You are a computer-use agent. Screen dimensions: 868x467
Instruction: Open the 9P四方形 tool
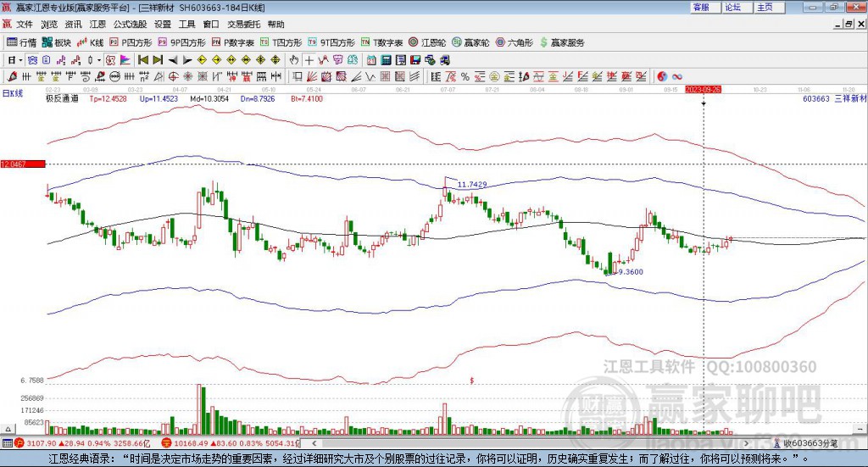(x=181, y=42)
